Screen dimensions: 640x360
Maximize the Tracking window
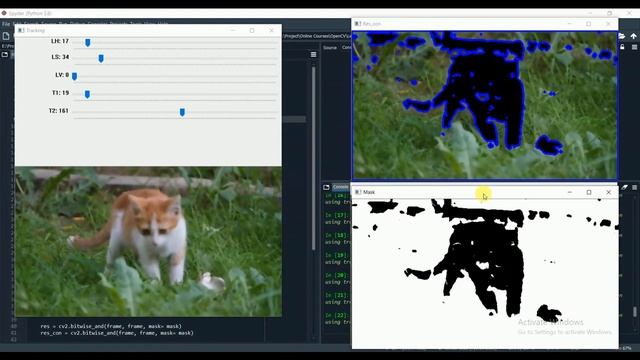(252, 31)
